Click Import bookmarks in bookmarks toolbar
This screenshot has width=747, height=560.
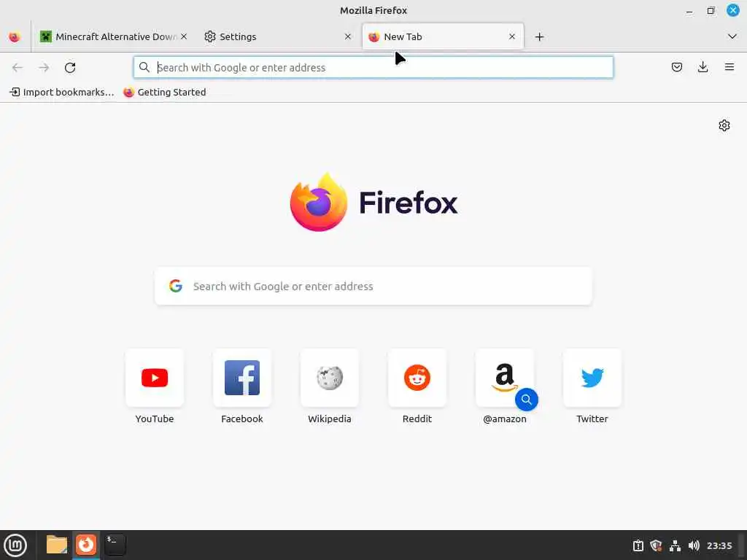[x=62, y=93]
